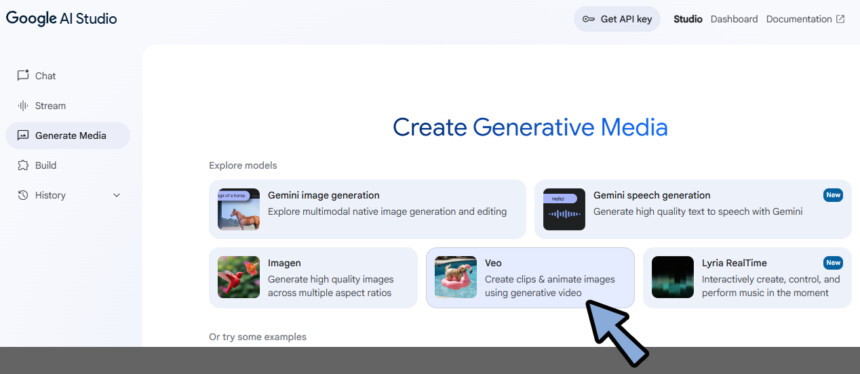Screen dimensions: 860x374
Task: Click the Get API key button
Action: [617, 19]
